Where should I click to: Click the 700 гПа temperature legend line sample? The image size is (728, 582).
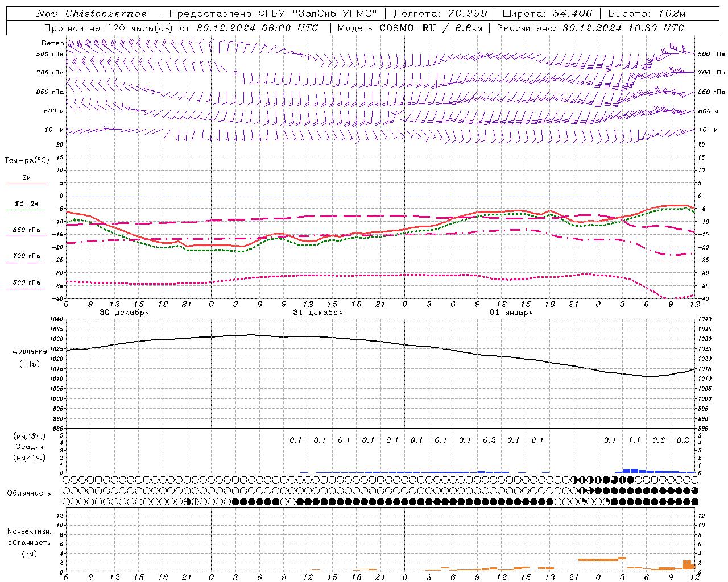[x=25, y=263]
